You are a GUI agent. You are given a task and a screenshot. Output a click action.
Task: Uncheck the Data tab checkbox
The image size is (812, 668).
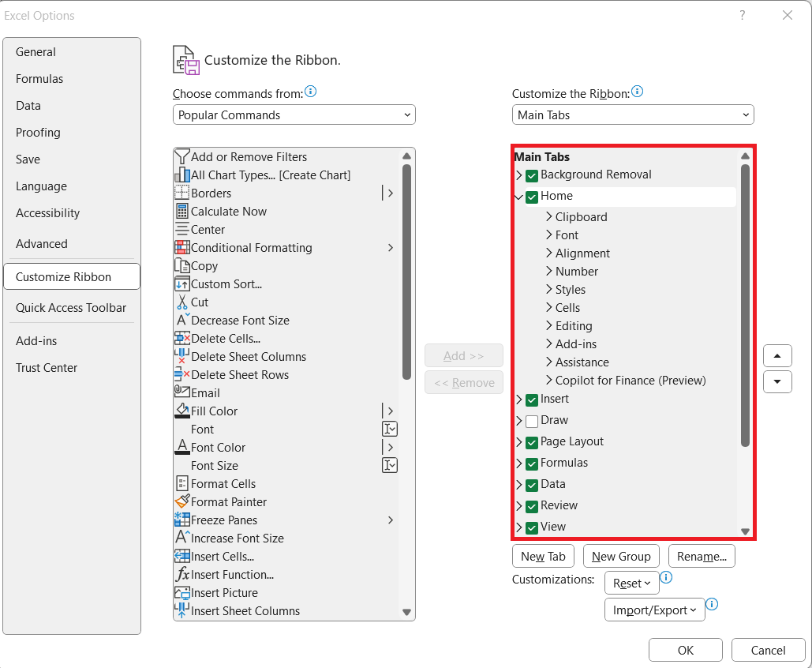[x=531, y=485]
